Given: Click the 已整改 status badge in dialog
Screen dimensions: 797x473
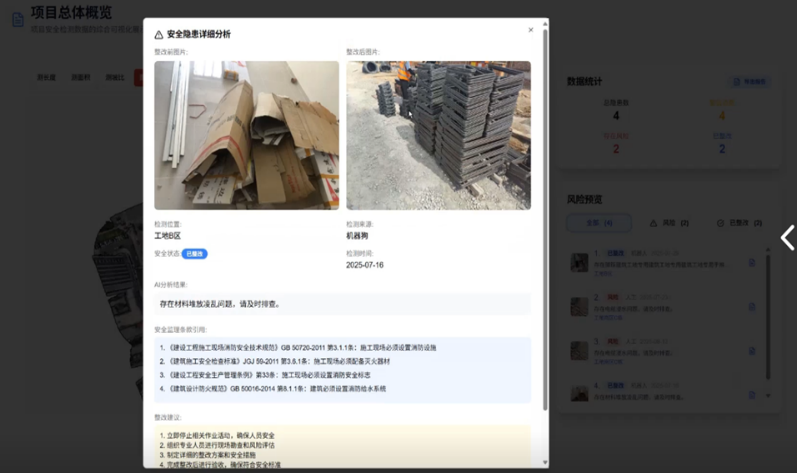Looking at the screenshot, I should pos(193,254).
